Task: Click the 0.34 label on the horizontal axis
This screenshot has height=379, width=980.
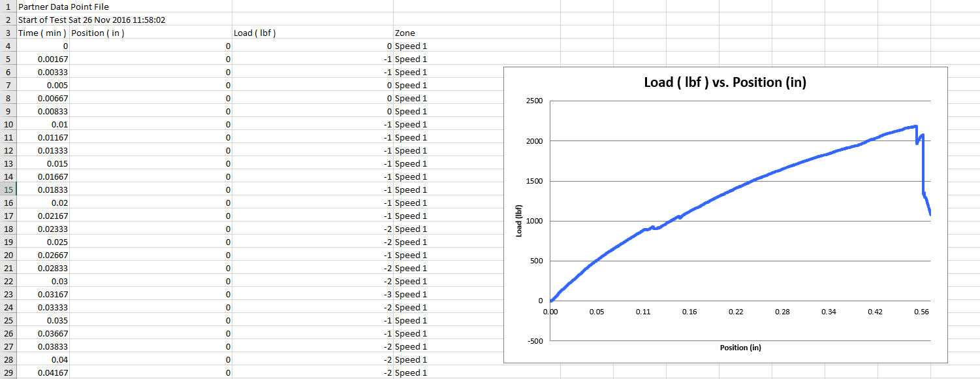Action: coord(829,312)
